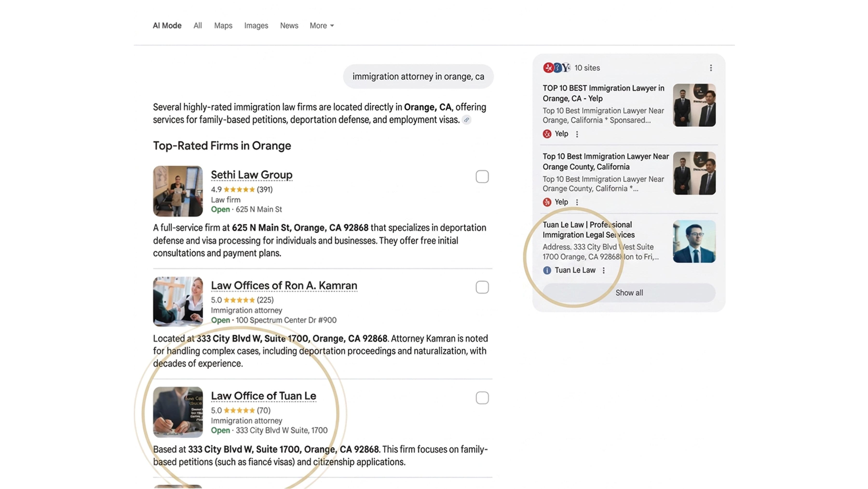
Task: Click the Tuan Le Law portrait thumbnail
Action: [694, 241]
